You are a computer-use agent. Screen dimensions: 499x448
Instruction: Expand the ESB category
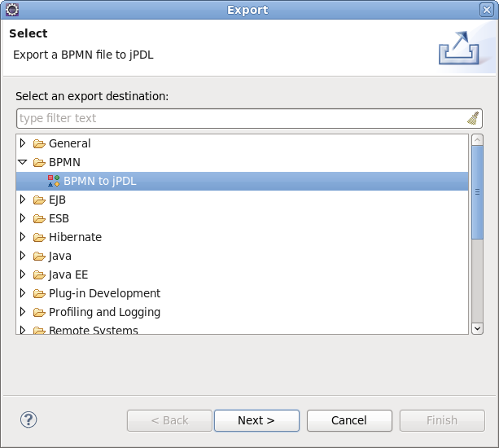coord(23,218)
